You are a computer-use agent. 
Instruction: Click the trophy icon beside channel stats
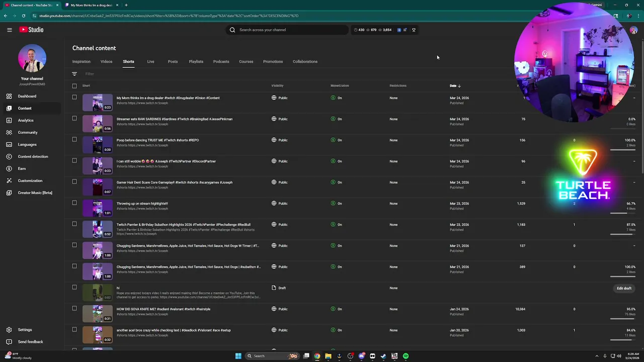point(414,30)
